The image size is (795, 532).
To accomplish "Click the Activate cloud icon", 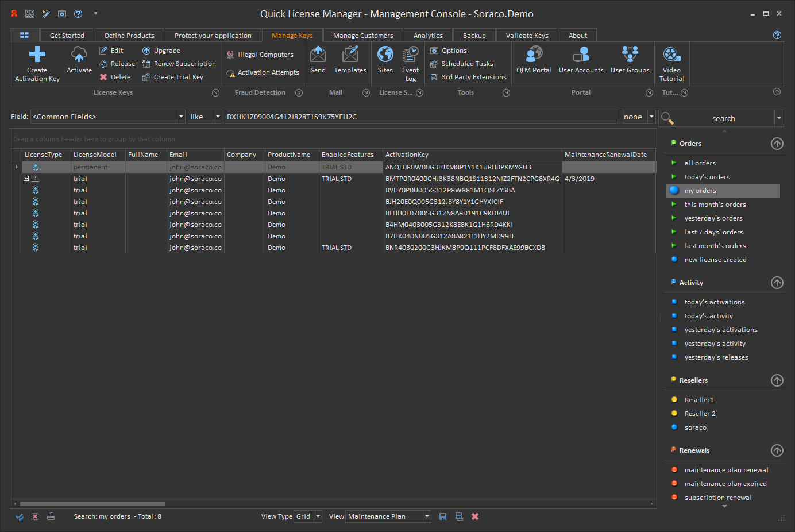I will [x=79, y=55].
